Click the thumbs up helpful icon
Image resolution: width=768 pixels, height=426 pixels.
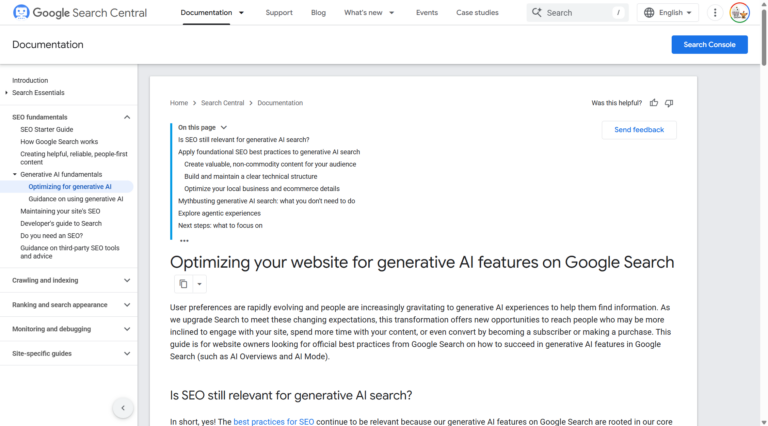click(x=654, y=103)
